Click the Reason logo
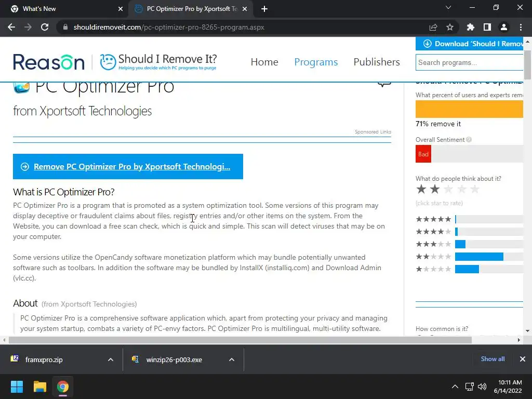532x399 pixels. [49, 62]
